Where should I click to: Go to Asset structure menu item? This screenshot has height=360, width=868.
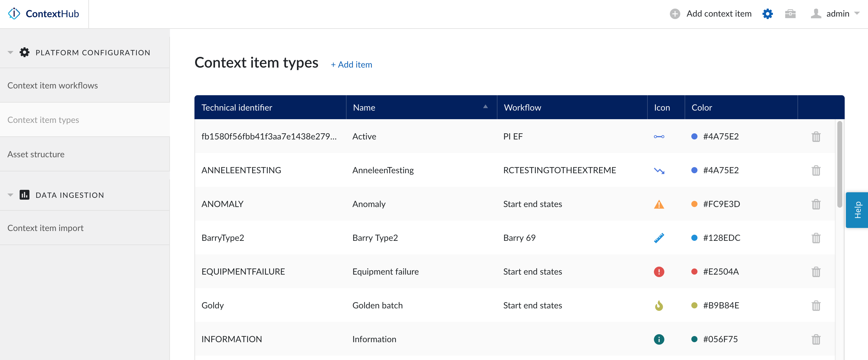36,154
